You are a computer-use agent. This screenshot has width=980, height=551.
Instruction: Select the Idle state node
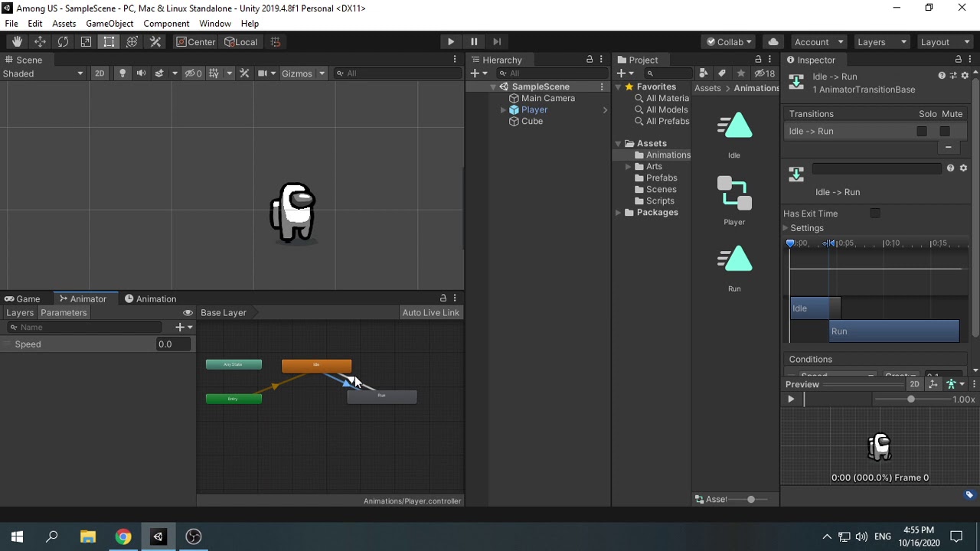(x=317, y=366)
